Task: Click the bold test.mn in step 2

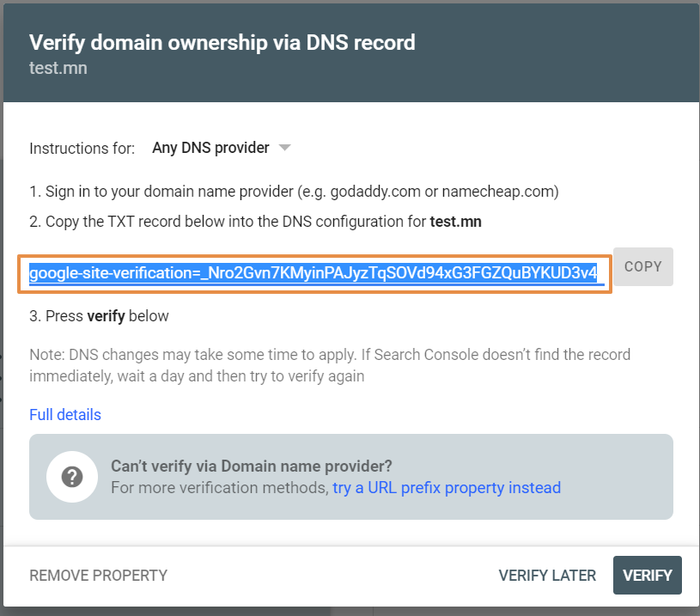Action: click(x=456, y=222)
